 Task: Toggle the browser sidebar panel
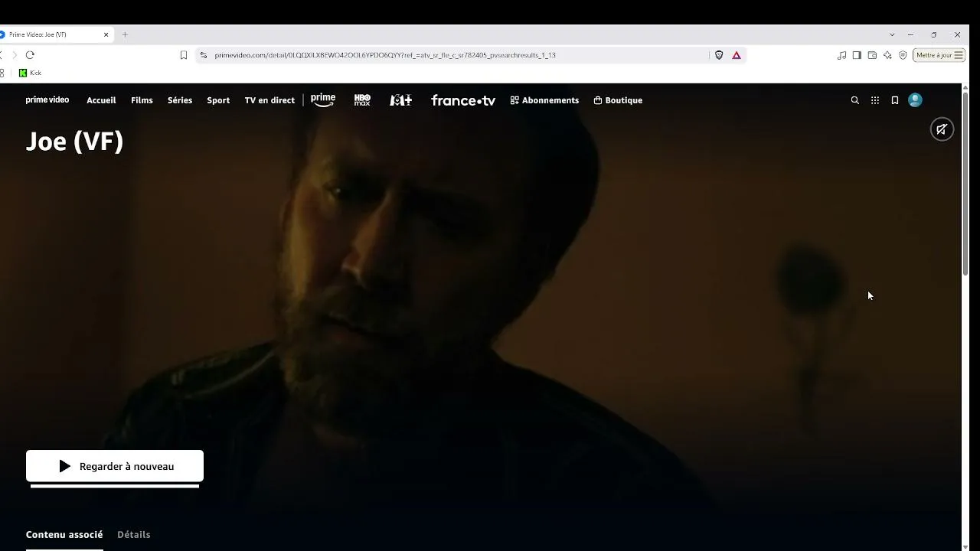coord(857,55)
